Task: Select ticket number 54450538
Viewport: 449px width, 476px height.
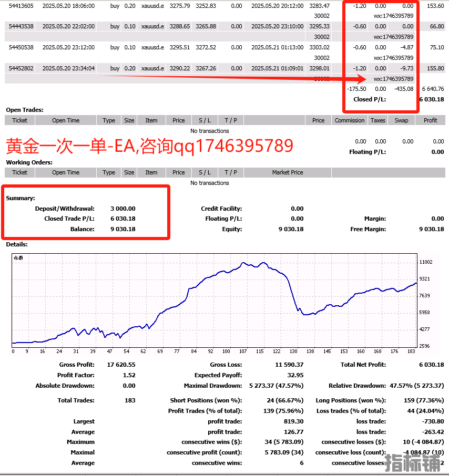Action: [x=21, y=47]
